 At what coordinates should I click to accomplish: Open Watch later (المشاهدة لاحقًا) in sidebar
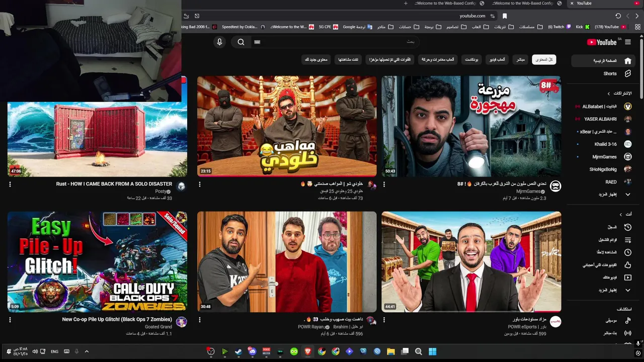pos(603,252)
